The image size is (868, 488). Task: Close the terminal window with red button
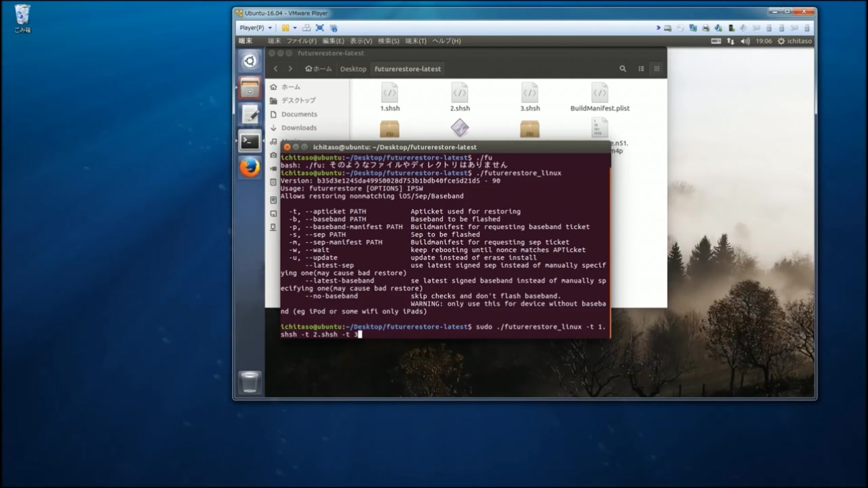pos(287,147)
